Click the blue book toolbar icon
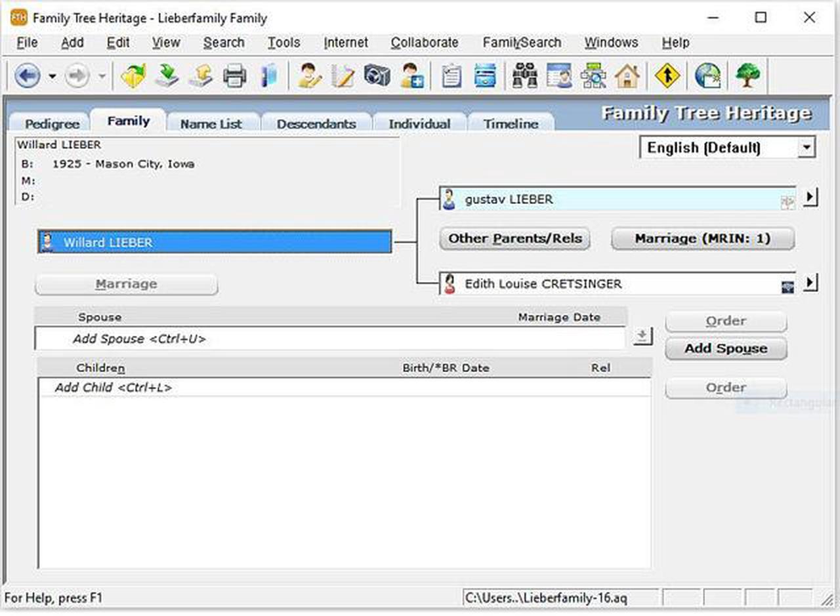Screen dimensions: 840x616 pyautogui.click(x=268, y=76)
